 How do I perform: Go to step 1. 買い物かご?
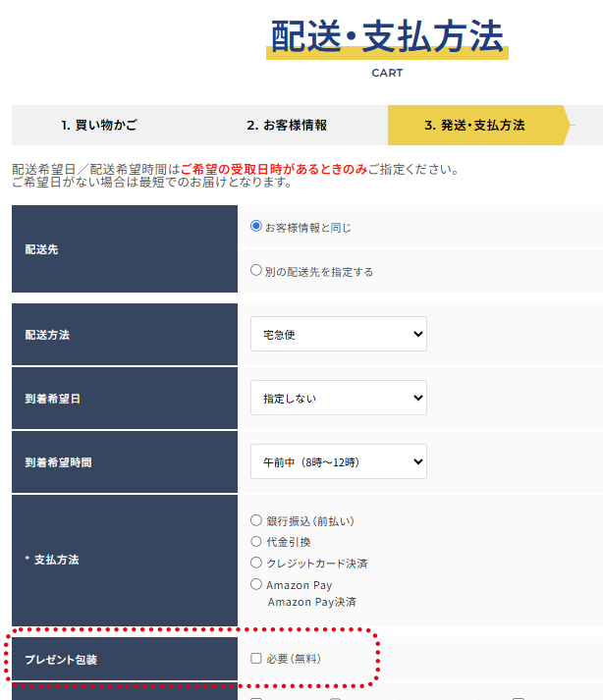pyautogui.click(x=99, y=126)
